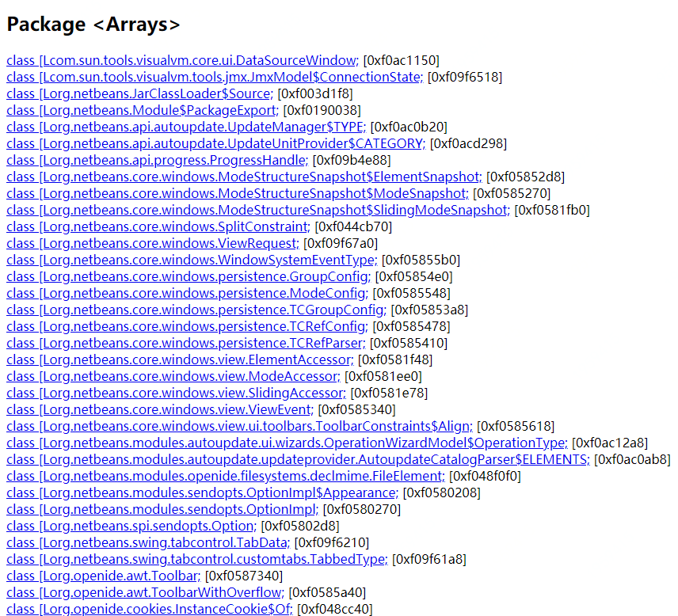Click address text [0xf0585618]
This screenshot has width=678, height=616.
[x=516, y=427]
